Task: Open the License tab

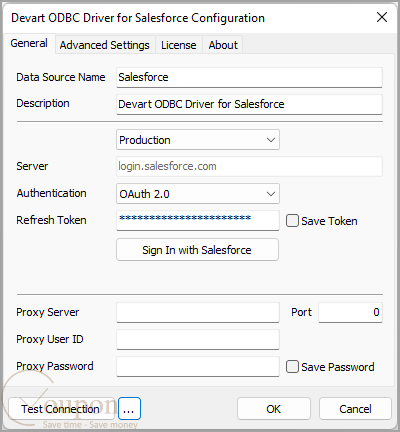Action: 179,45
